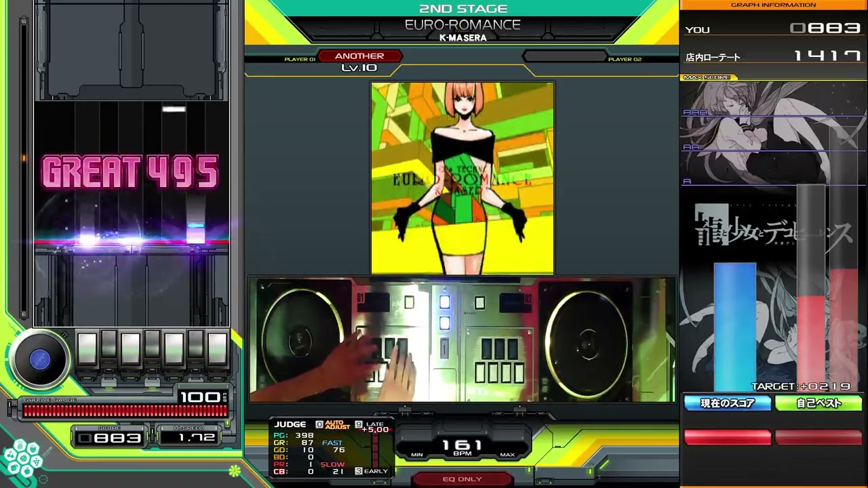Screen dimensions: 868x488
Task: Select the GR count 87
Action: point(294,443)
